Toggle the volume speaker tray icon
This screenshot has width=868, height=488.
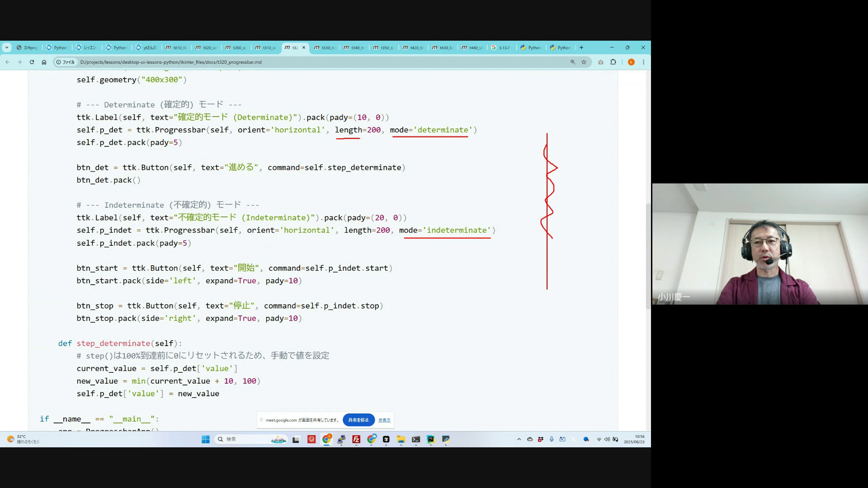pos(607,439)
